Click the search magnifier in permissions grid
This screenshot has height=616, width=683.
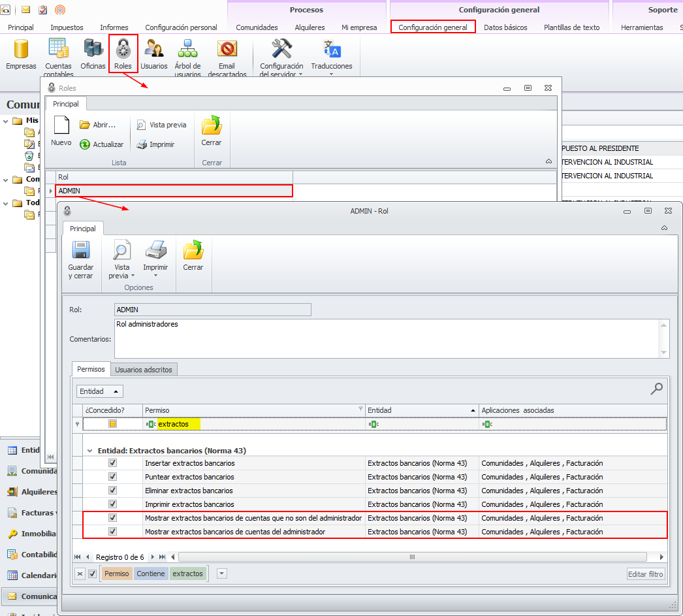coord(656,389)
